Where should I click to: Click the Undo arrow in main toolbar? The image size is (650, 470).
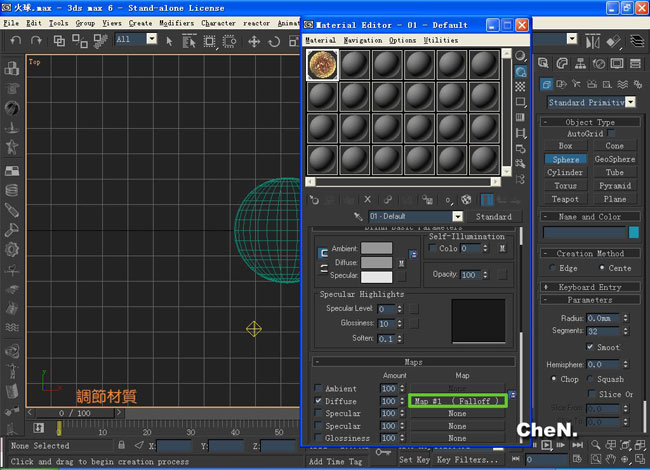tap(16, 41)
